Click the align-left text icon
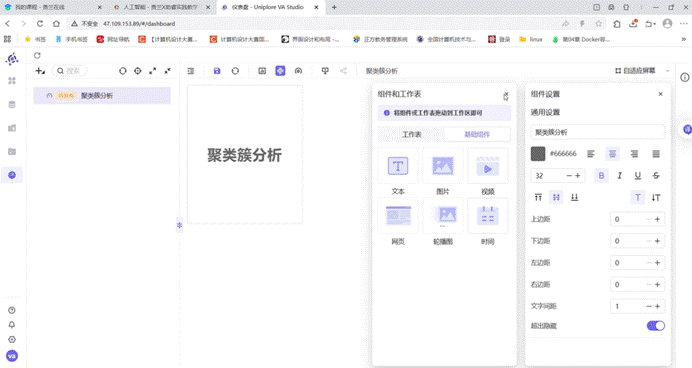This screenshot has height=368, width=692. 591,154
